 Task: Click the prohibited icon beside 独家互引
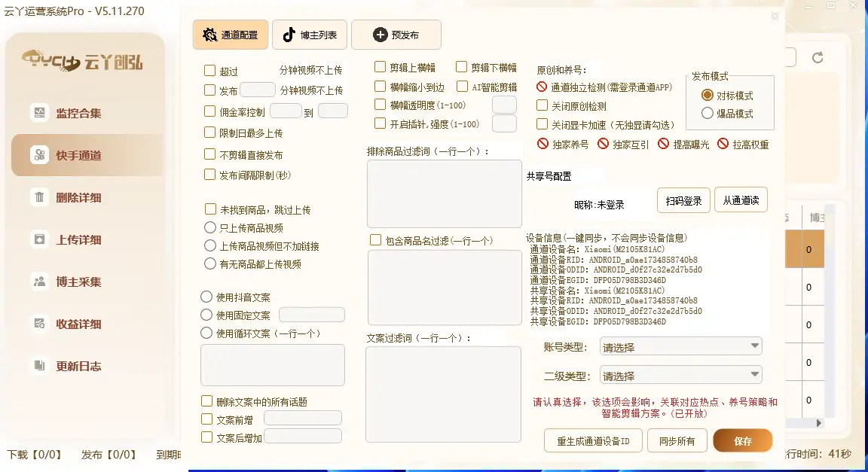pyautogui.click(x=603, y=144)
